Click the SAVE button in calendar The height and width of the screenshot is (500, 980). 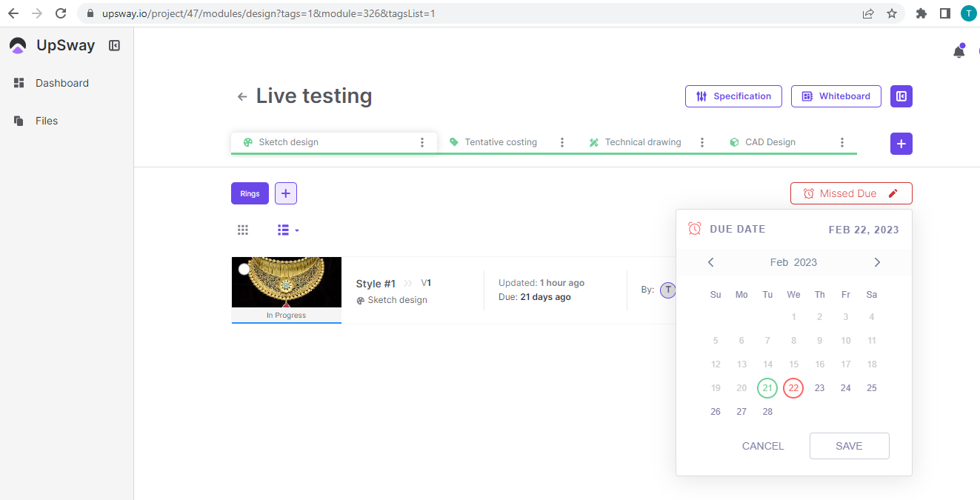click(849, 446)
